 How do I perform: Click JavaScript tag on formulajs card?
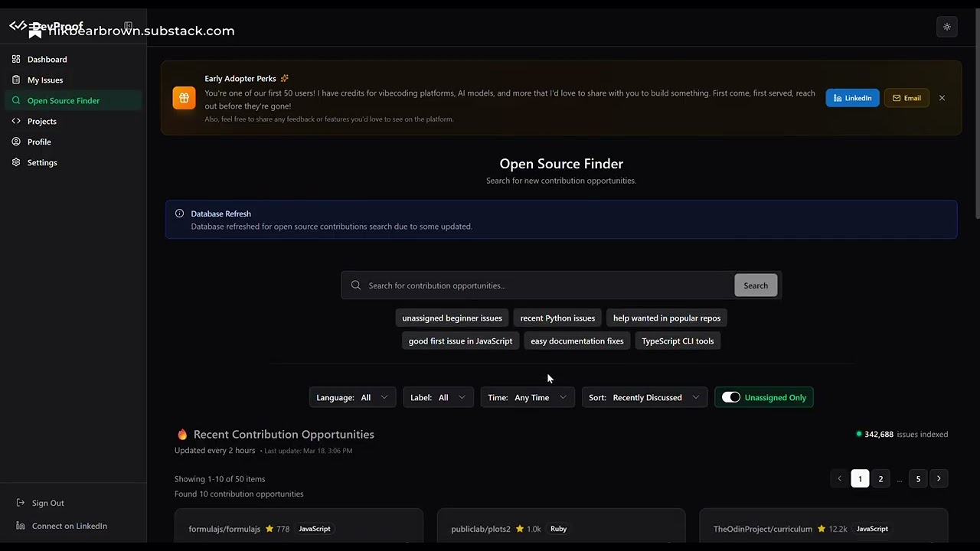pos(315,529)
